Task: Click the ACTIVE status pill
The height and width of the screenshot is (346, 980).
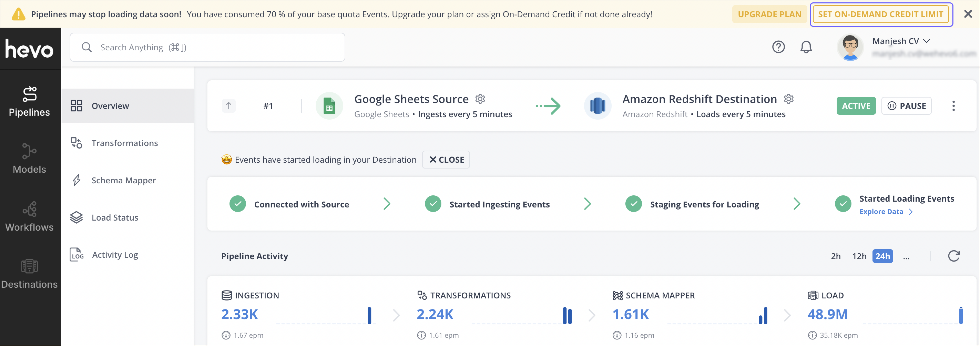Action: [856, 106]
